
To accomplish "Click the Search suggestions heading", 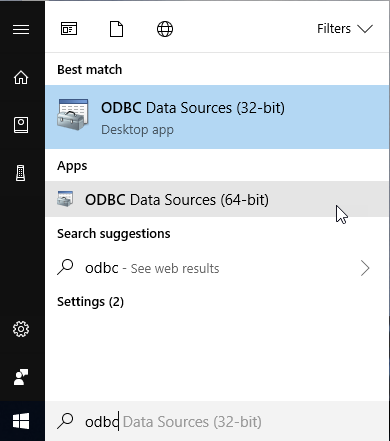I will click(x=114, y=234).
